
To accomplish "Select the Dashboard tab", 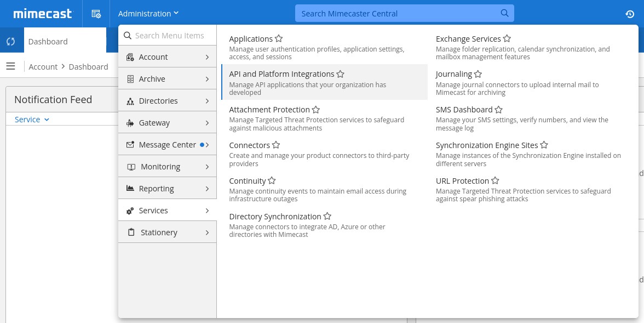I will tap(65, 41).
